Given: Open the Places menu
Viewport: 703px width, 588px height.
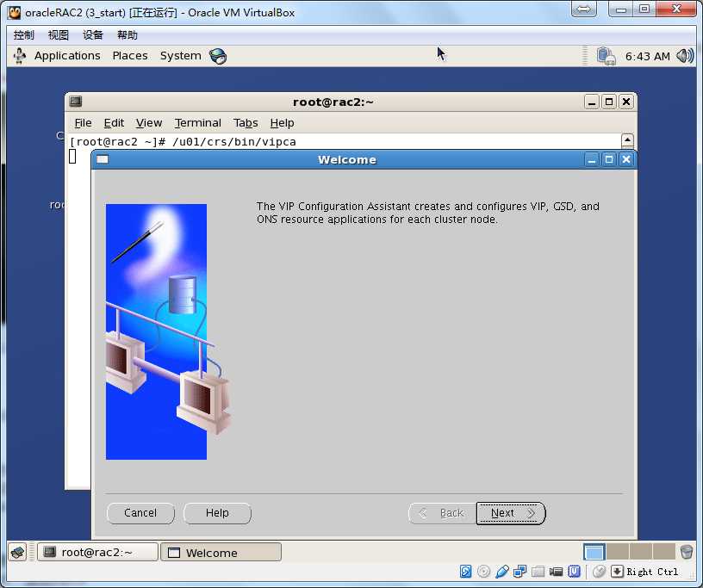Looking at the screenshot, I should [x=130, y=56].
